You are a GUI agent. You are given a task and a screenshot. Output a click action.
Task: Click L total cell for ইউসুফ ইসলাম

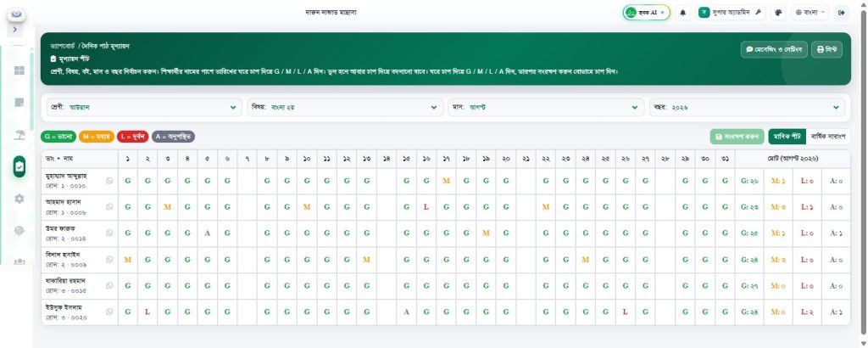tap(807, 312)
